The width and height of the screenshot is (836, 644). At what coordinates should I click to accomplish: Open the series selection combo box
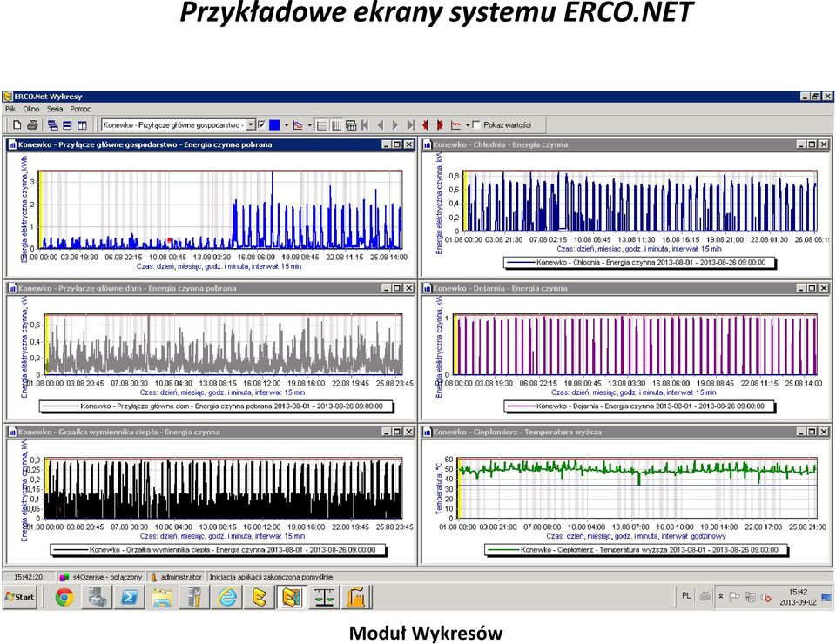pyautogui.click(x=179, y=125)
